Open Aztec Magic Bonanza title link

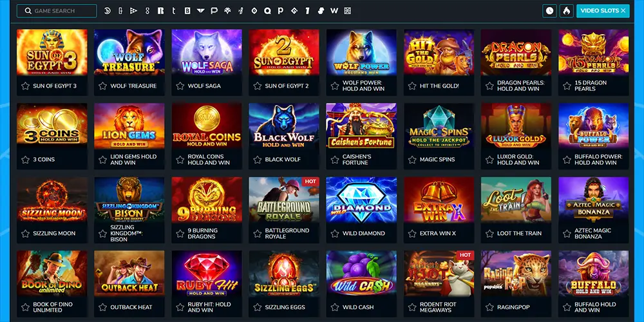tap(592, 233)
